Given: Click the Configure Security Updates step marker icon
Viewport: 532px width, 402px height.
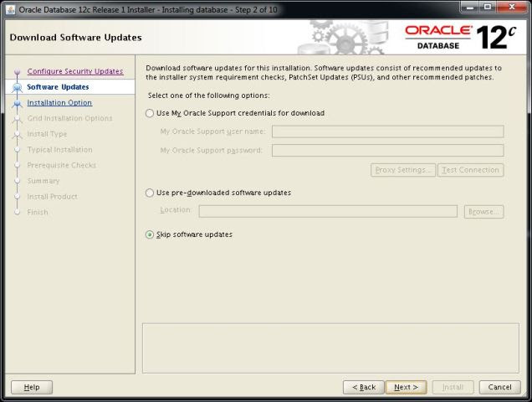Looking at the screenshot, I should coord(17,71).
